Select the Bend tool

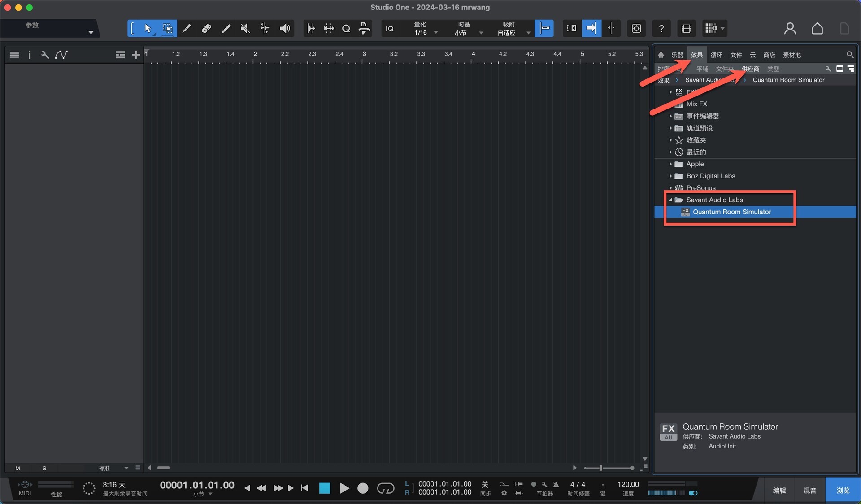(265, 28)
